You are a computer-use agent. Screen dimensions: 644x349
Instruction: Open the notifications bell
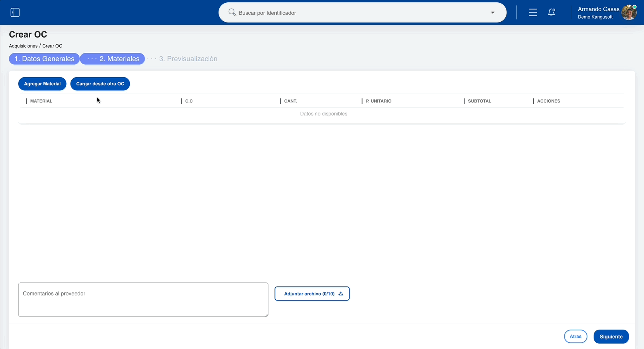[551, 12]
